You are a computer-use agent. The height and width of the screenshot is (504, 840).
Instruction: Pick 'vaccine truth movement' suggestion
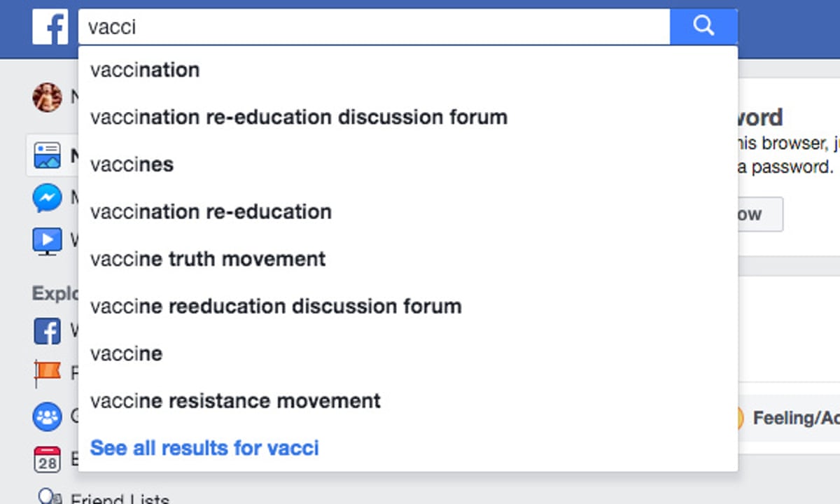coord(208,259)
